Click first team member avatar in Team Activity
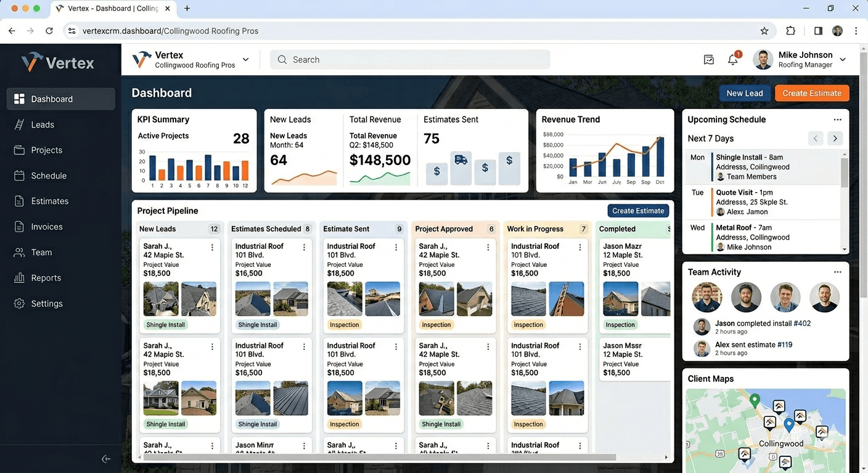868x473 pixels. [x=706, y=297]
